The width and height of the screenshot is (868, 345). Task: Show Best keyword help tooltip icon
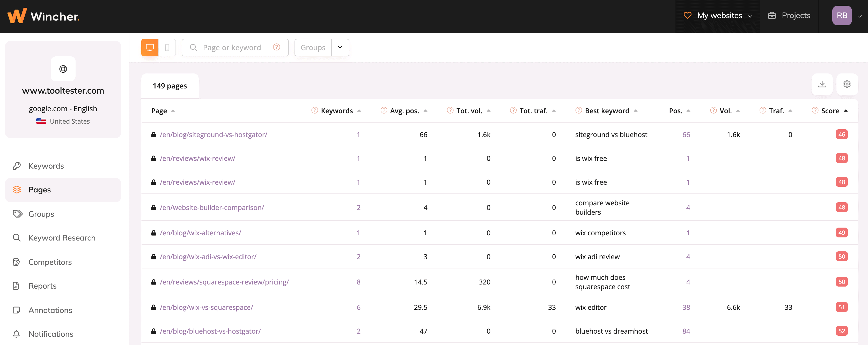[579, 110]
